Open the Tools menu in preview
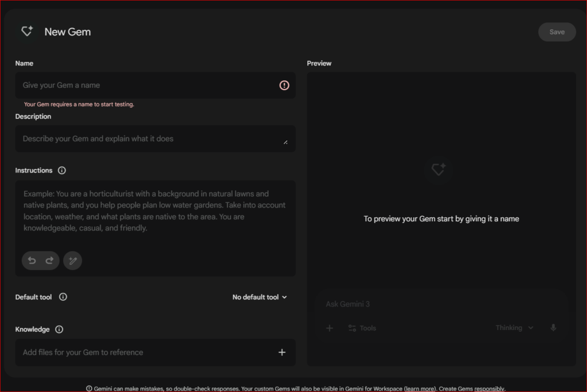 [362, 328]
